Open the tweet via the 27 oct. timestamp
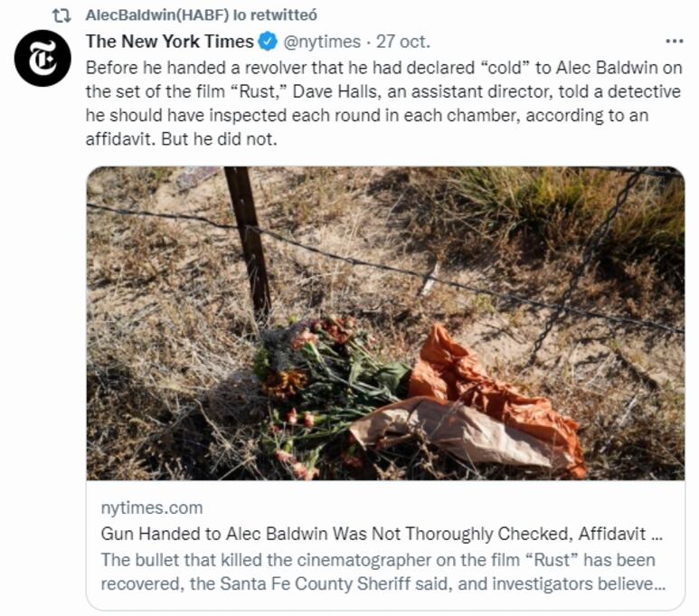This screenshot has height=616, width=699. pyautogui.click(x=403, y=42)
